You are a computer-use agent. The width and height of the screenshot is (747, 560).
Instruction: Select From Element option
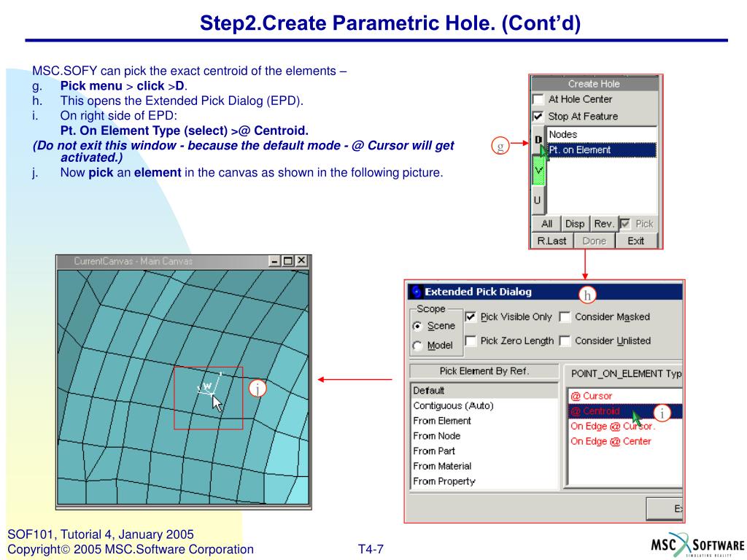(x=484, y=421)
